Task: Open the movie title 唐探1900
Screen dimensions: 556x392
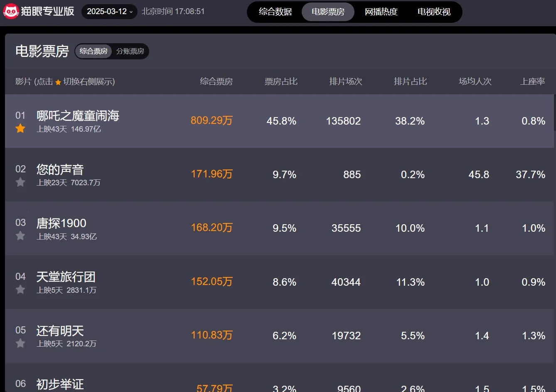Action: [62, 223]
